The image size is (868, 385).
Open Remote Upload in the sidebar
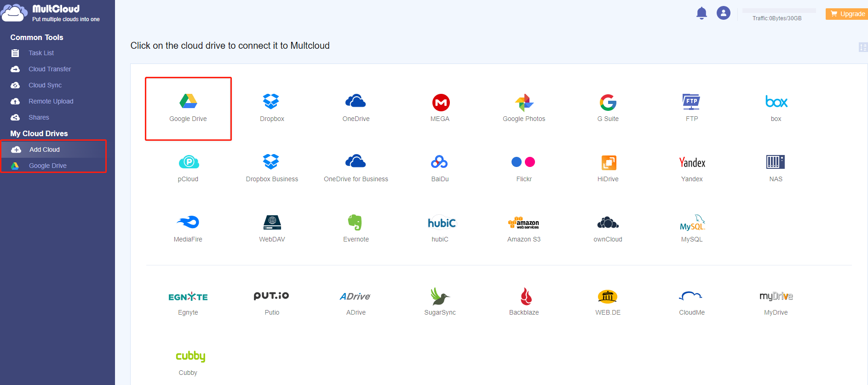(51, 101)
